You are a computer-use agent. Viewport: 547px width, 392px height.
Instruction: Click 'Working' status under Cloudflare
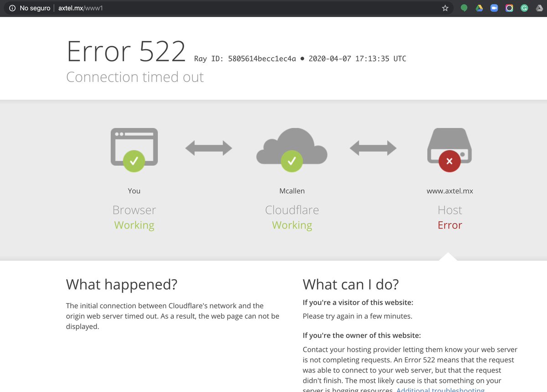click(292, 225)
